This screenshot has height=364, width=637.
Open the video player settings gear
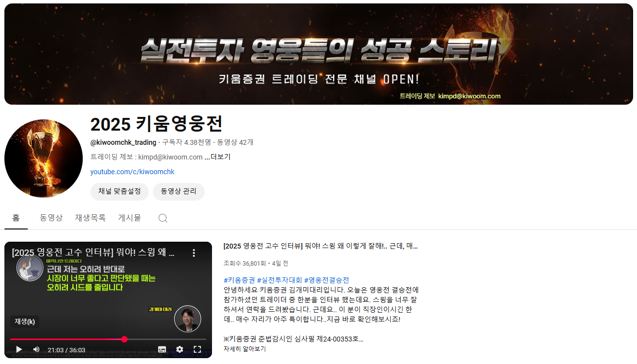179,349
